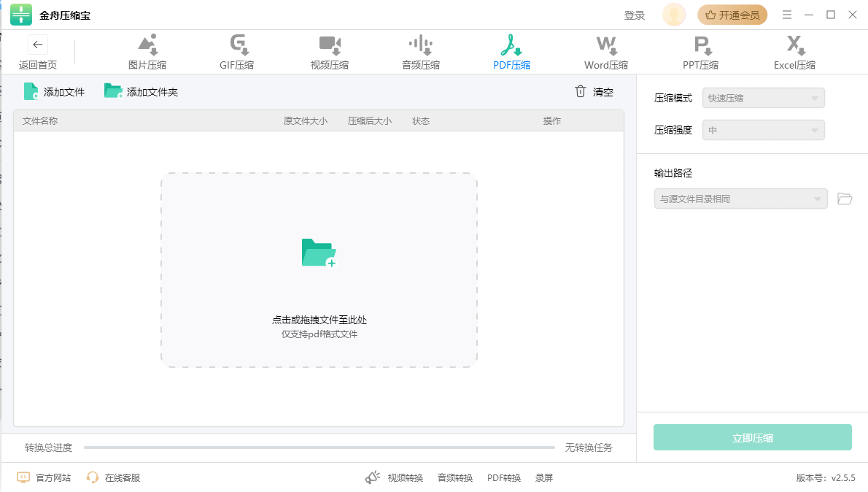Open the 图片压缩 image compression tool
This screenshot has height=492, width=868.
(x=147, y=53)
